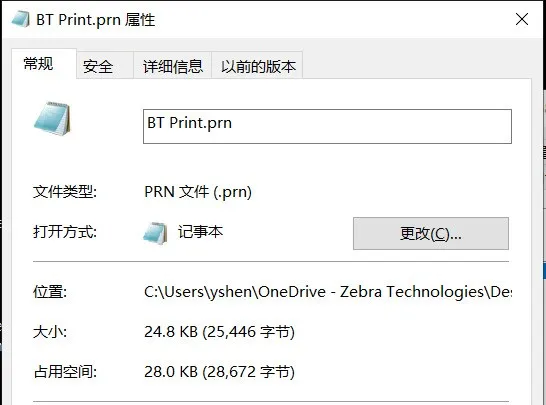The height and width of the screenshot is (405, 546).
Task: Click the notepad icon in the title bar
Action: (21, 19)
